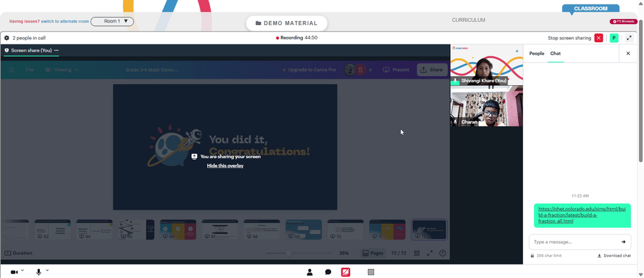Click the Present button in Canva
644x278 pixels.
pyautogui.click(x=396, y=70)
